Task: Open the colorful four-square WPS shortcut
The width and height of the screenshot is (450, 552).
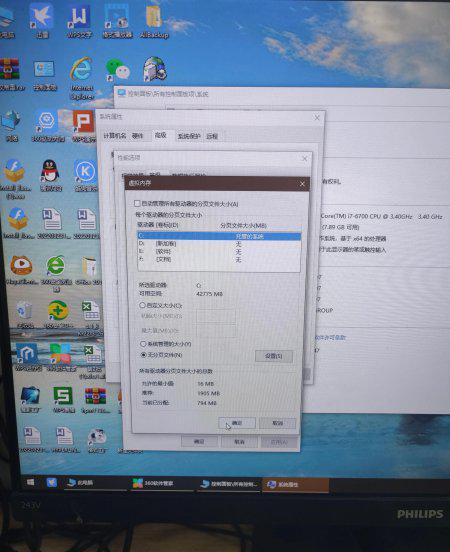Action: point(61,357)
